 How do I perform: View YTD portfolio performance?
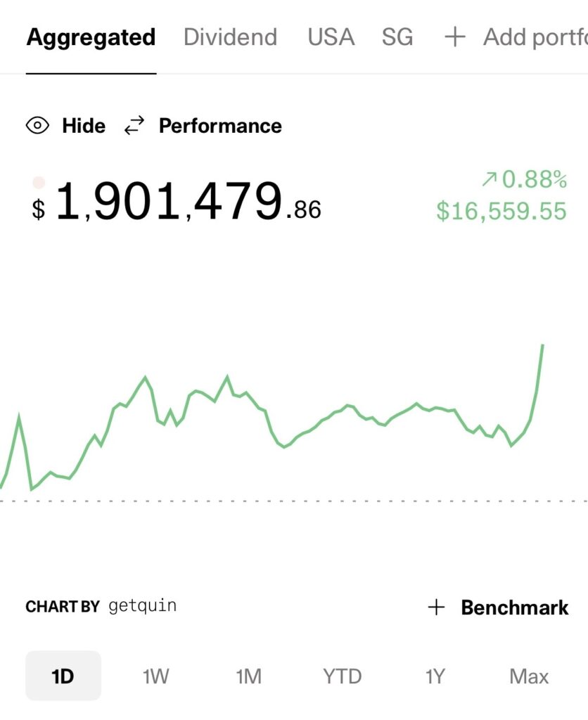(x=342, y=676)
